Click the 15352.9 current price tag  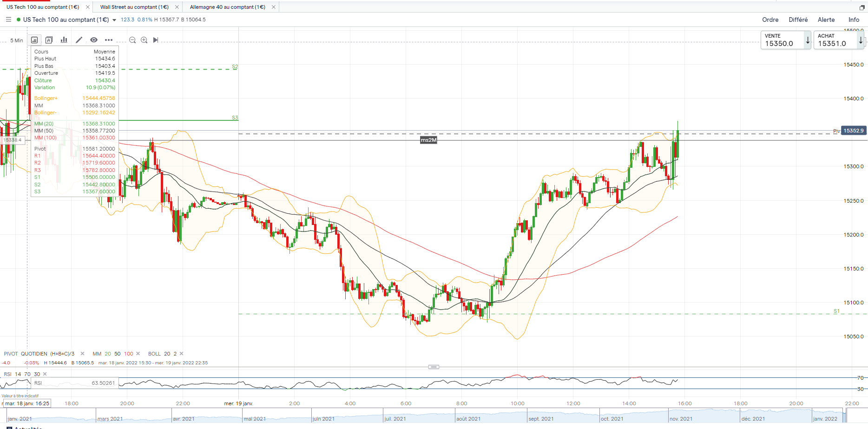point(854,131)
